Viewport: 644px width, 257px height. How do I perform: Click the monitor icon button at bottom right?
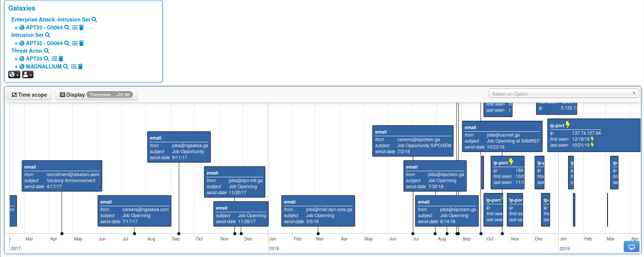(631, 247)
